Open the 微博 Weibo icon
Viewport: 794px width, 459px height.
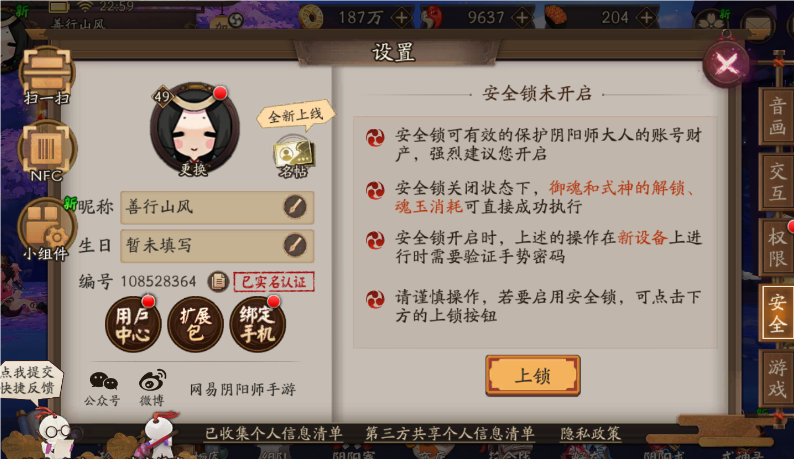[x=152, y=388]
